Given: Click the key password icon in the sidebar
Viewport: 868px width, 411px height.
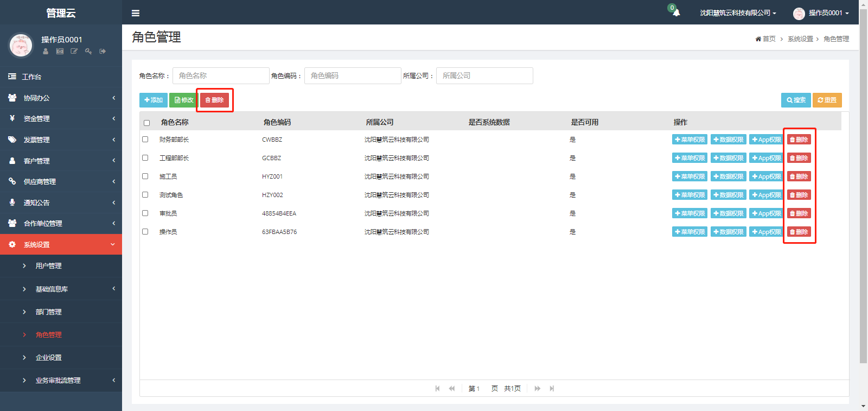Looking at the screenshot, I should coord(88,51).
